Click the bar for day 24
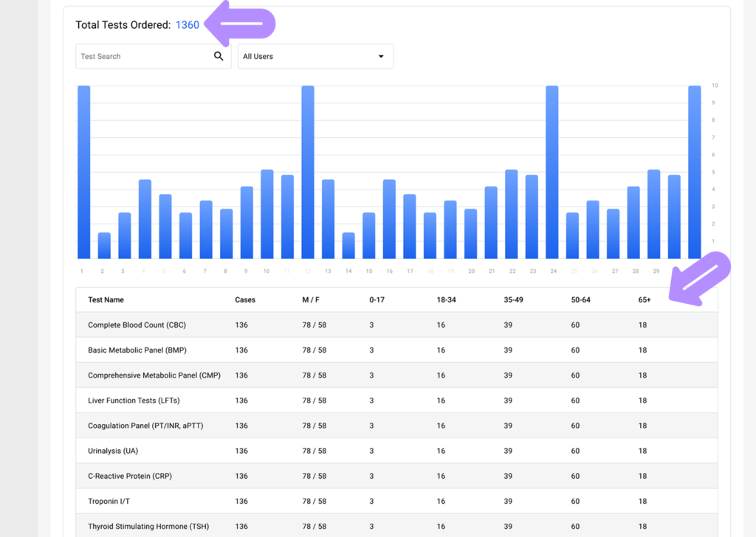 pyautogui.click(x=551, y=172)
